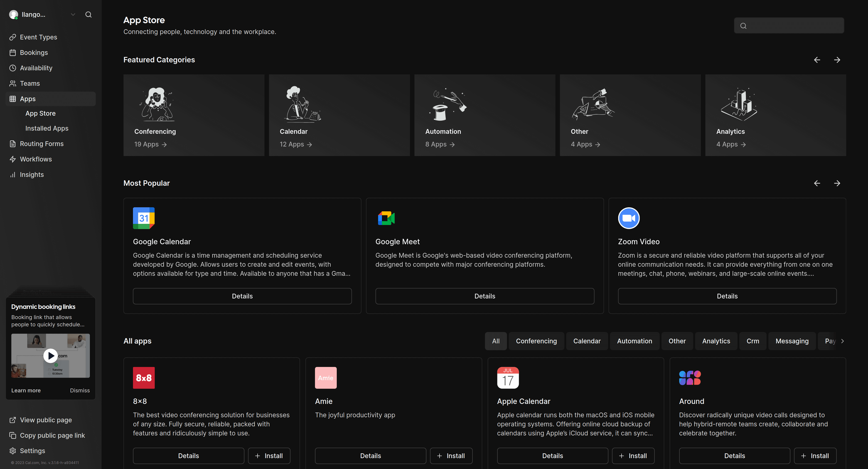Click the Automation magic hat illustration
Image resolution: width=868 pixels, height=469 pixels.
448,104
